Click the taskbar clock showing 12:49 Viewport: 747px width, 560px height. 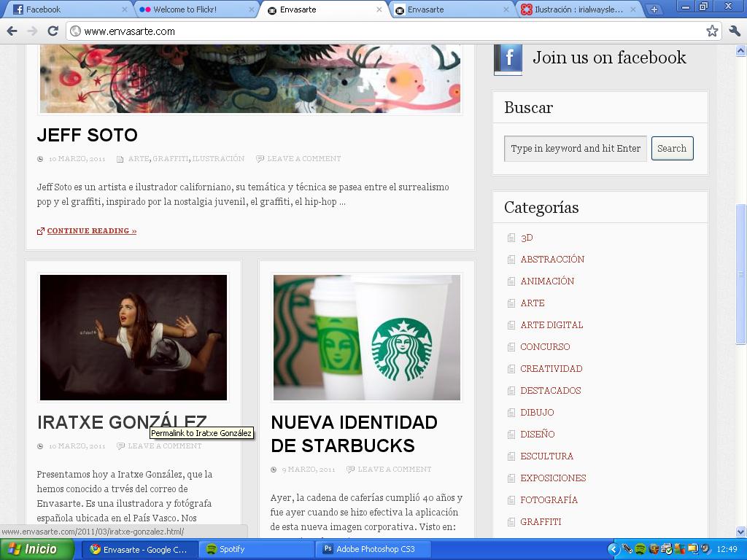(727, 550)
